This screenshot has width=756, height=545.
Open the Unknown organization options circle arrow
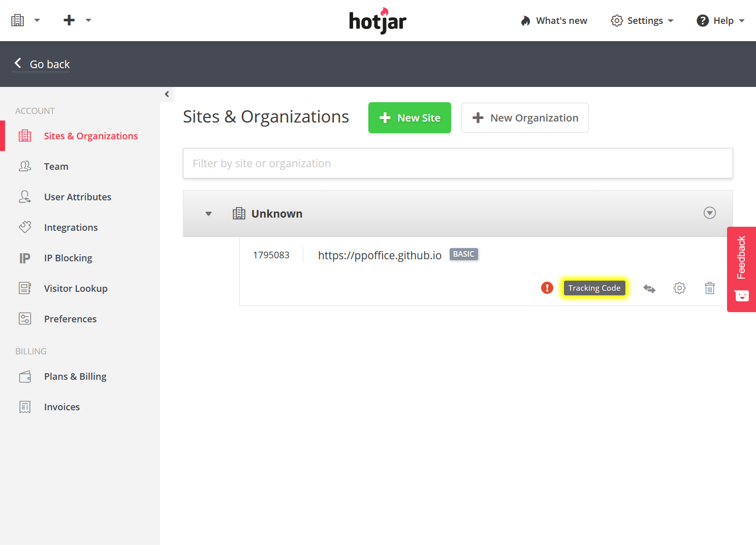(x=710, y=213)
